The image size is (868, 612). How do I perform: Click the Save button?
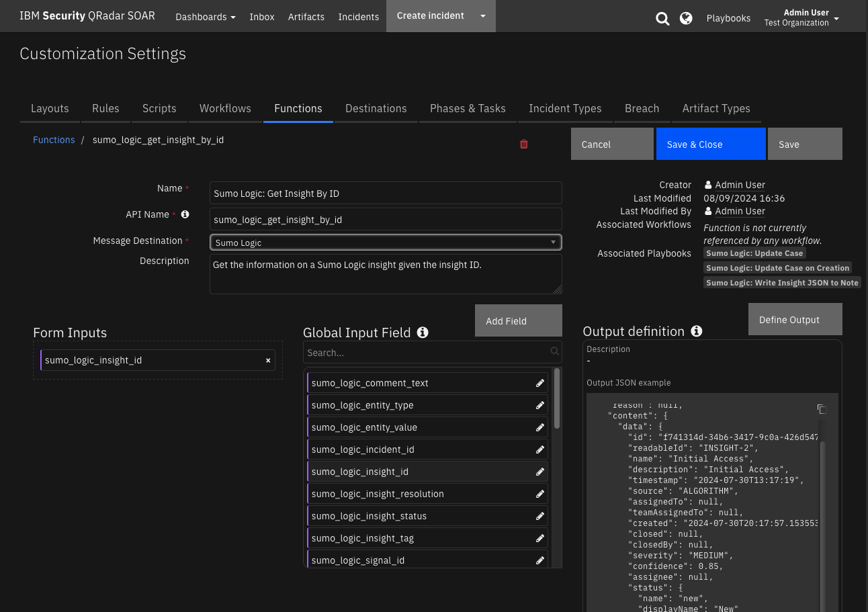click(x=805, y=144)
